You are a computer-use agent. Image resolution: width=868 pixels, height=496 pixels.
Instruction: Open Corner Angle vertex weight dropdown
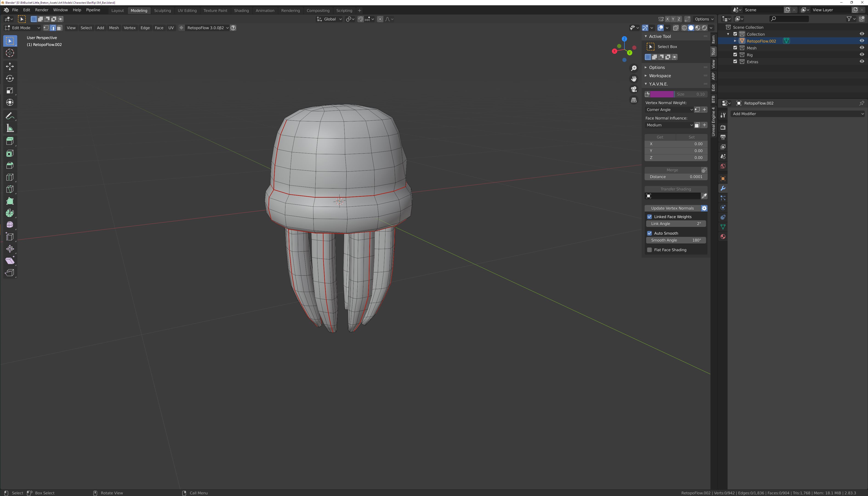tap(669, 110)
